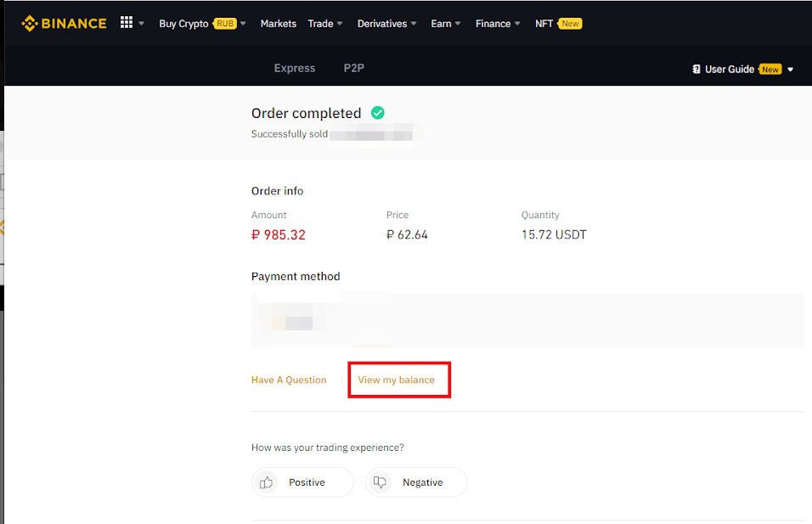Expand the Buy Crypto dropdown arrow
Image resolution: width=812 pixels, height=524 pixels.
pyautogui.click(x=243, y=24)
